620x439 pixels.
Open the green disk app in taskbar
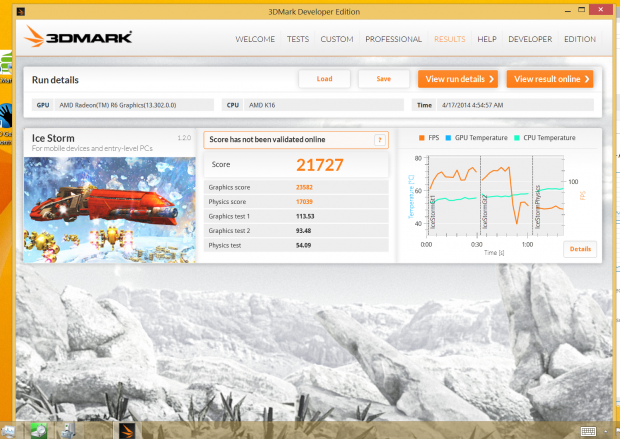tap(39, 431)
